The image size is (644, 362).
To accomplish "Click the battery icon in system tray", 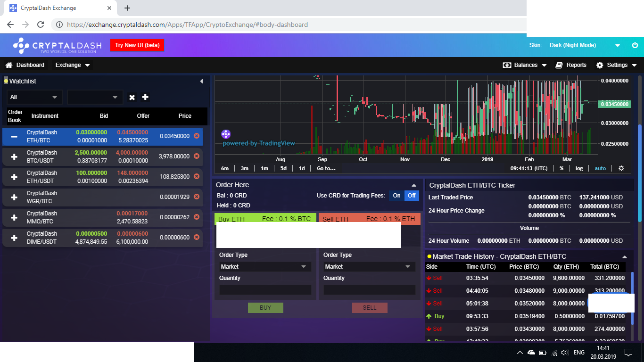I will [543, 352].
